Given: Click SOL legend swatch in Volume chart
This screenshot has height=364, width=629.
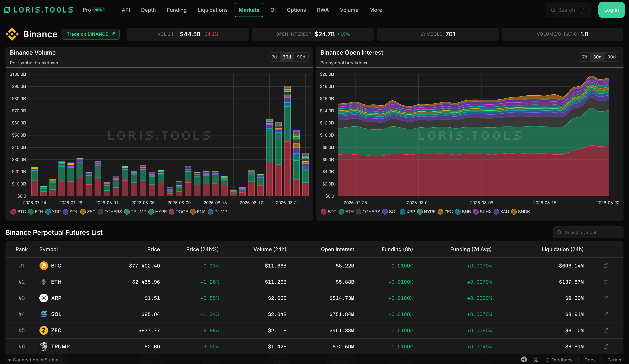Looking at the screenshot, I should coord(65,212).
